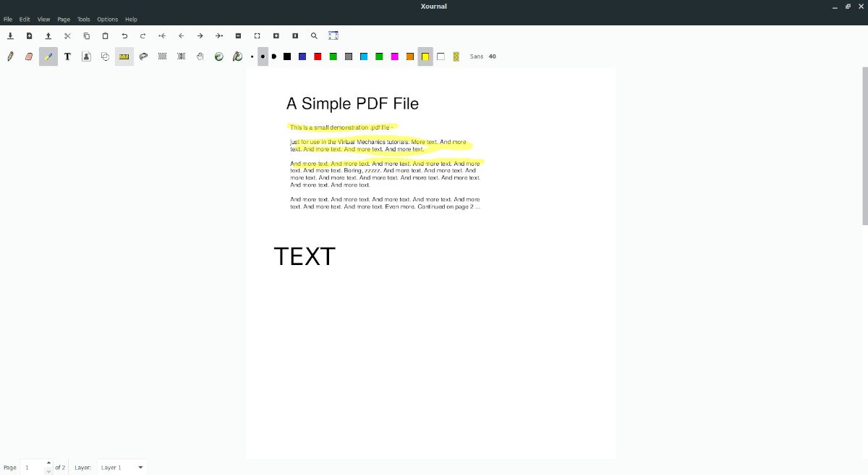This screenshot has height=475, width=868.
Task: Pick the orange color swatch
Action: click(x=410, y=56)
